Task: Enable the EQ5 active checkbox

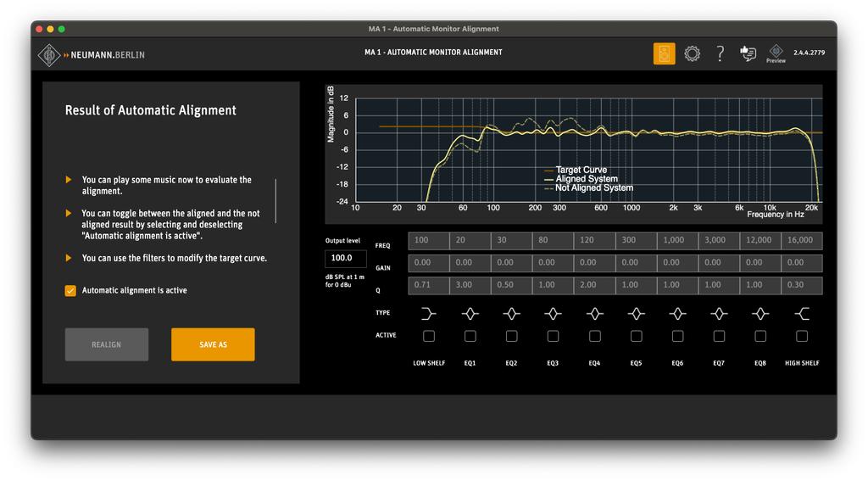Action: pyautogui.click(x=636, y=336)
